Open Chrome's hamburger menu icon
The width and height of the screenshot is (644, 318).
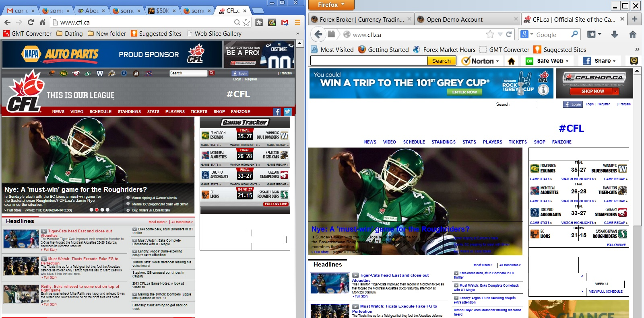pos(297,23)
